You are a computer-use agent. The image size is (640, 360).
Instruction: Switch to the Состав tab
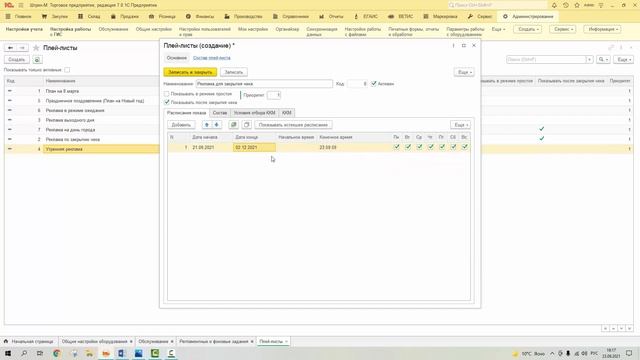coord(220,113)
